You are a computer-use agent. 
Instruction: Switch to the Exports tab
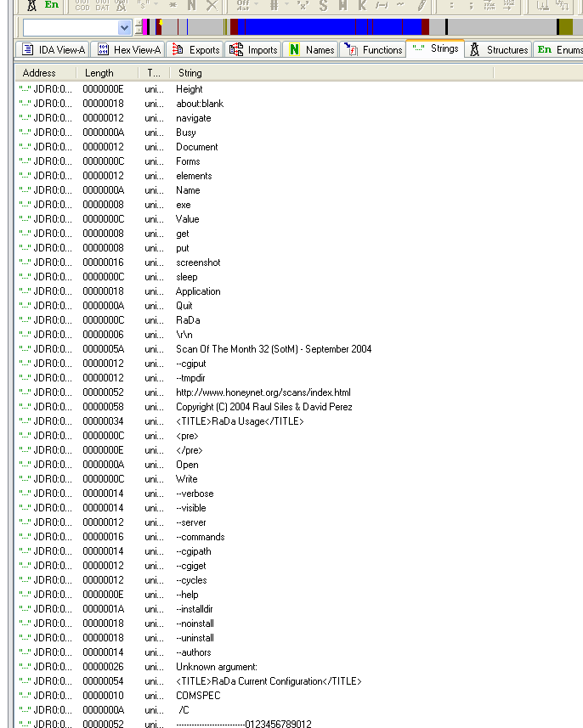[x=195, y=49]
